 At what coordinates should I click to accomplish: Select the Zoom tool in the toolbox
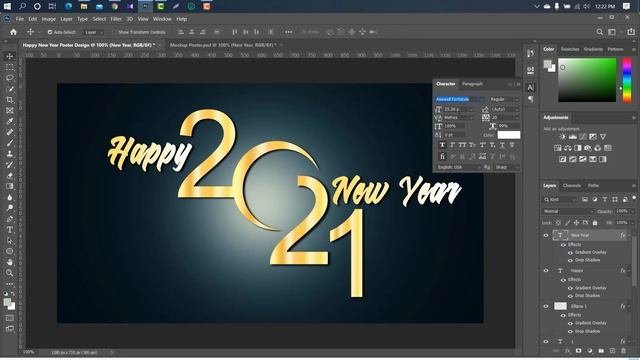point(10,273)
